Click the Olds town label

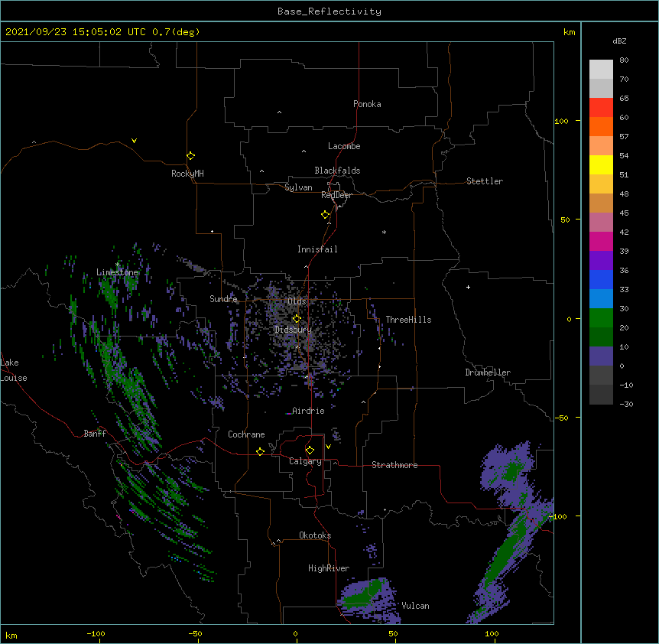(297, 301)
